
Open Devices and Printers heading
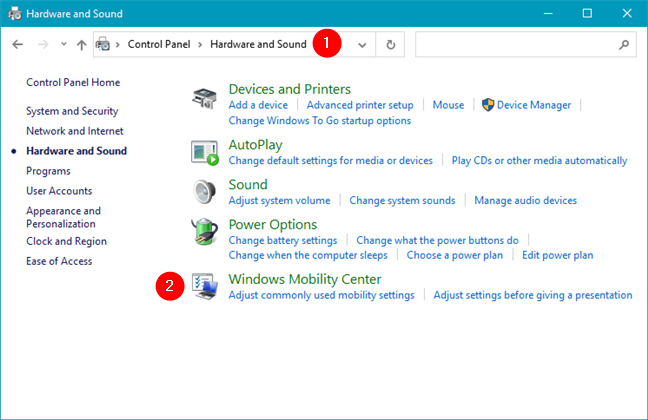(290, 89)
